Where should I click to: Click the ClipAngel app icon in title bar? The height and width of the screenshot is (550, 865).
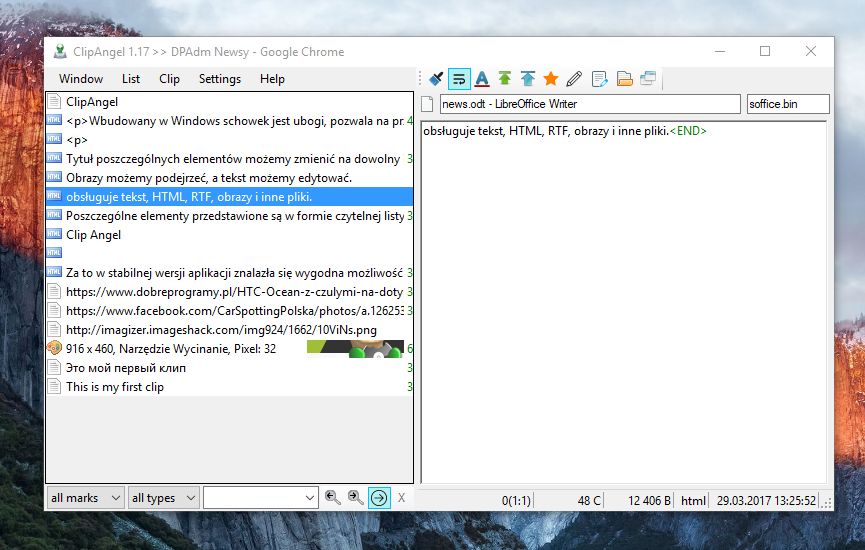click(60, 51)
